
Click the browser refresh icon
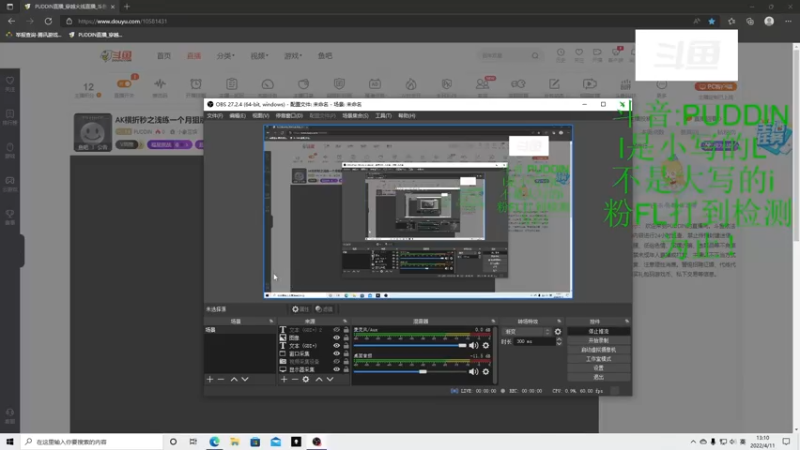click(48, 21)
